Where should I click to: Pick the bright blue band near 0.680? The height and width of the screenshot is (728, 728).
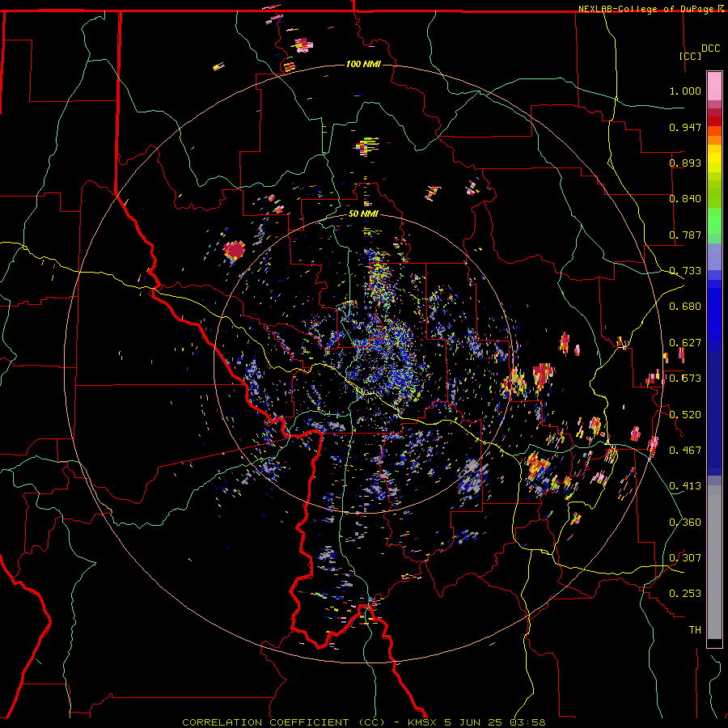point(714,309)
